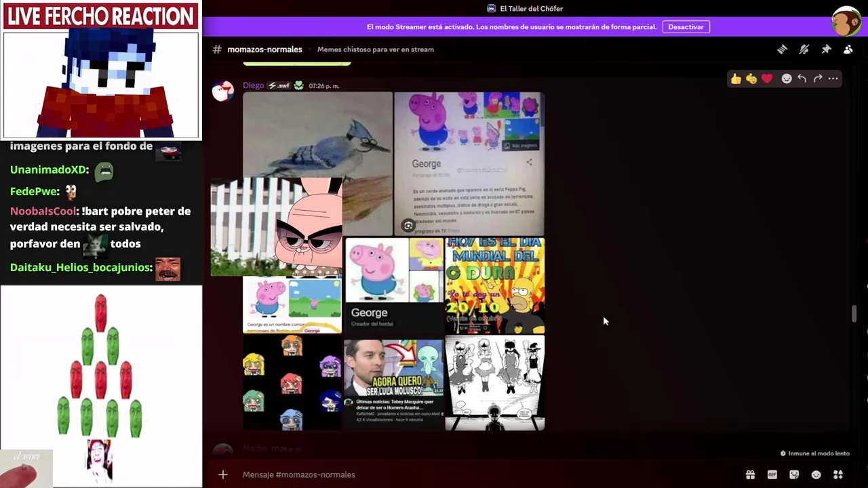Screen dimensions: 868x488
Task: Forward Diego's message arrow
Action: [818, 79]
